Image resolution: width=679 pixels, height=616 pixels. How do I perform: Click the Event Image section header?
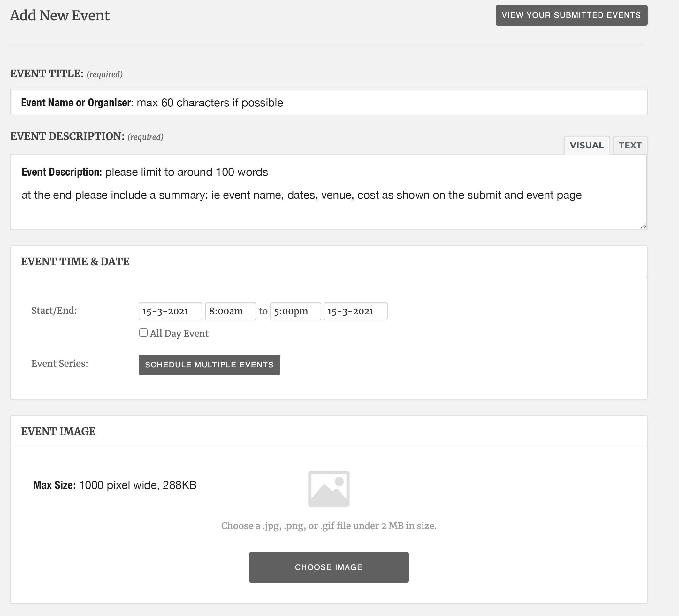point(58,431)
